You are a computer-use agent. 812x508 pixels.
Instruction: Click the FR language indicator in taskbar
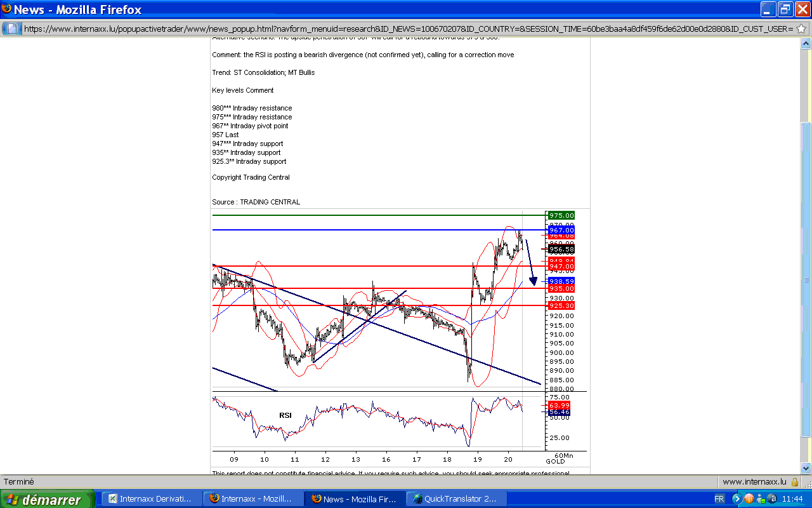719,499
